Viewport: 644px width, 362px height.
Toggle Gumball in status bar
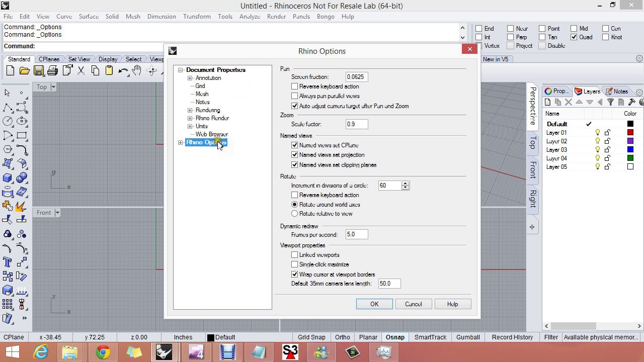pyautogui.click(x=468, y=337)
